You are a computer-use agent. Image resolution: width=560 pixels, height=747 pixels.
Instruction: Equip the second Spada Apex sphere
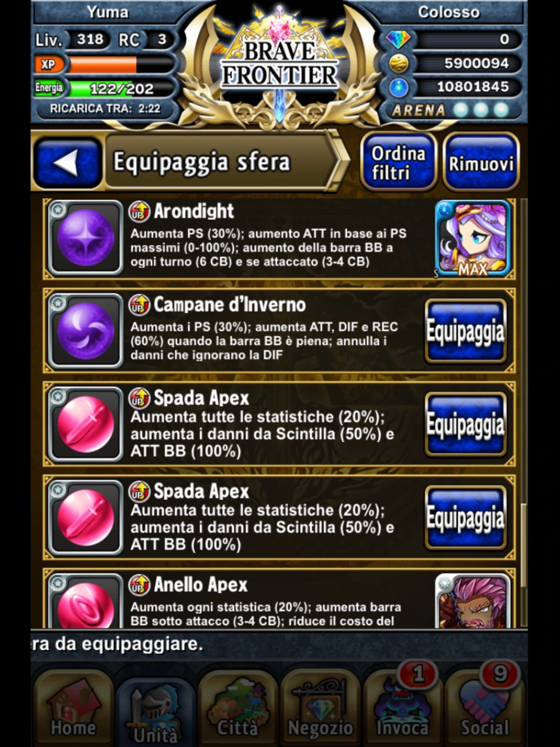466,518
